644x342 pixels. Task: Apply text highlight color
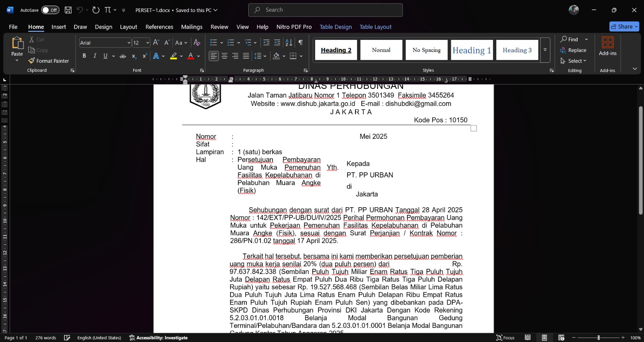click(173, 56)
